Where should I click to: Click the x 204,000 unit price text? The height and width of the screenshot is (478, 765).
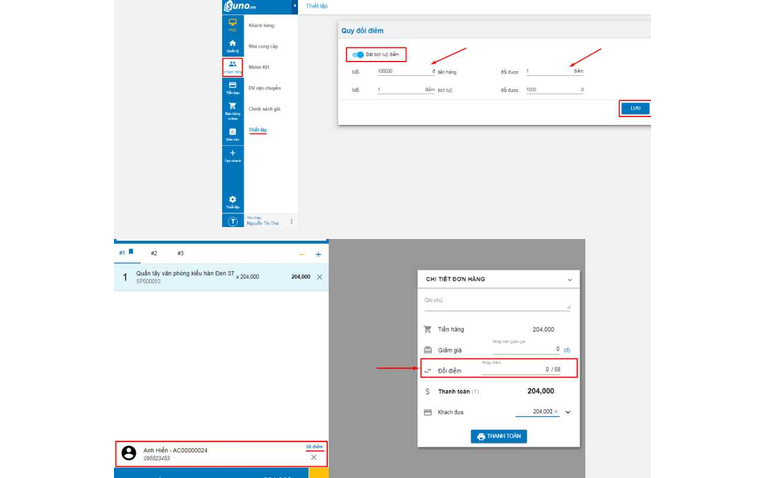coord(248,277)
